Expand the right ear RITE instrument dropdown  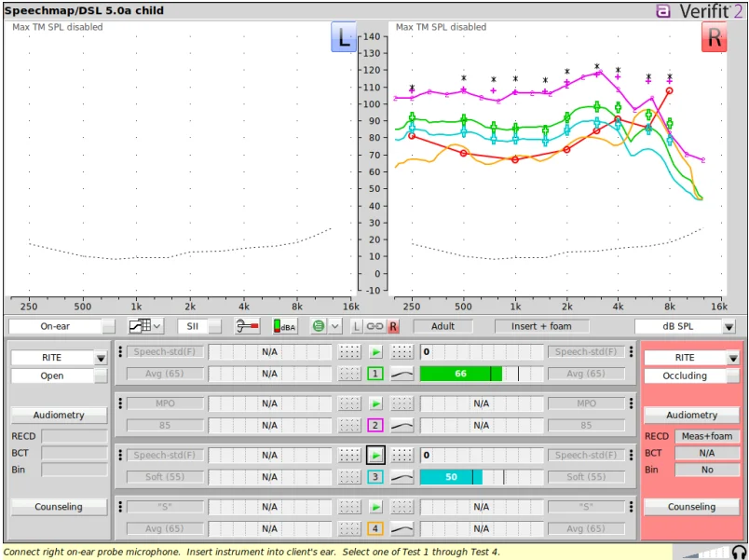tap(691, 358)
